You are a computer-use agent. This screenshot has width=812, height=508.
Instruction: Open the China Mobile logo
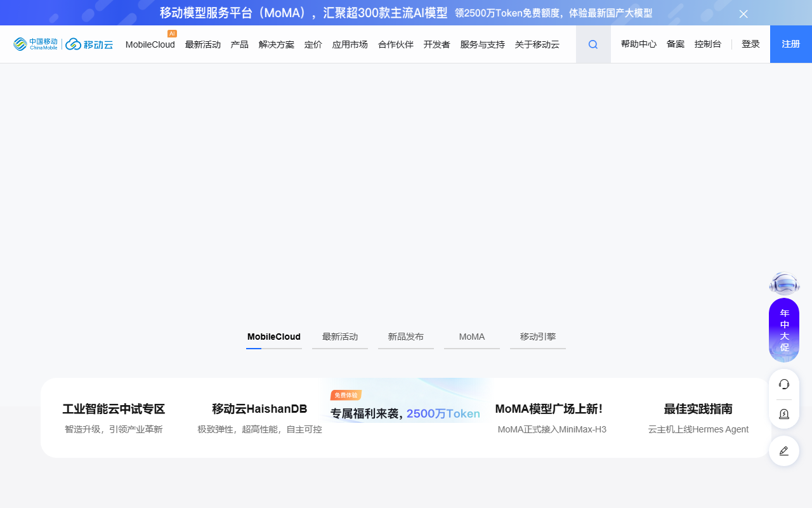[x=36, y=44]
